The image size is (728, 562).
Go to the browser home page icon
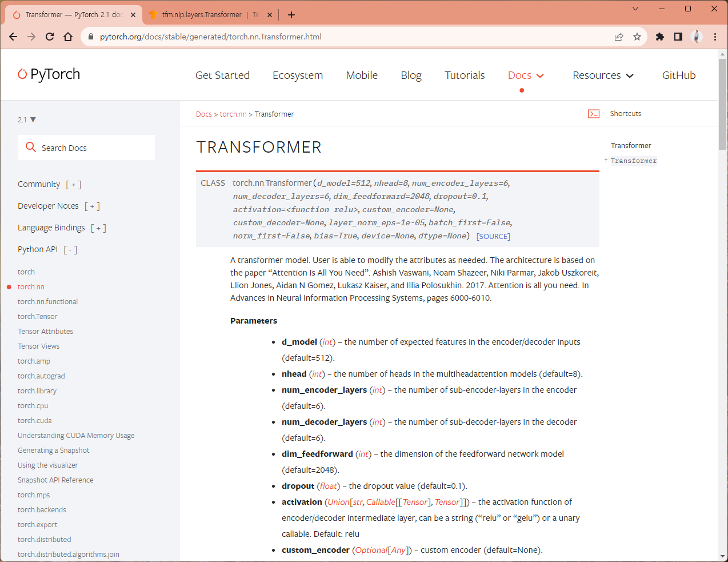click(x=68, y=37)
